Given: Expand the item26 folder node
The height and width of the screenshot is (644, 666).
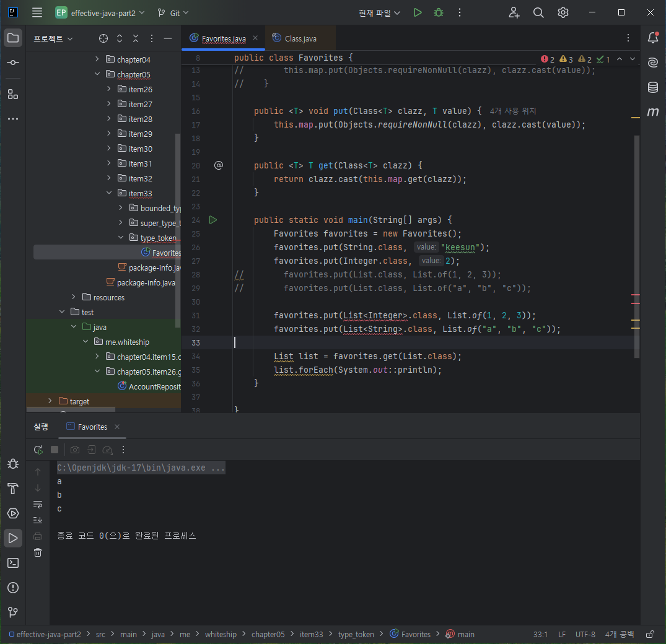Looking at the screenshot, I should pos(109,89).
